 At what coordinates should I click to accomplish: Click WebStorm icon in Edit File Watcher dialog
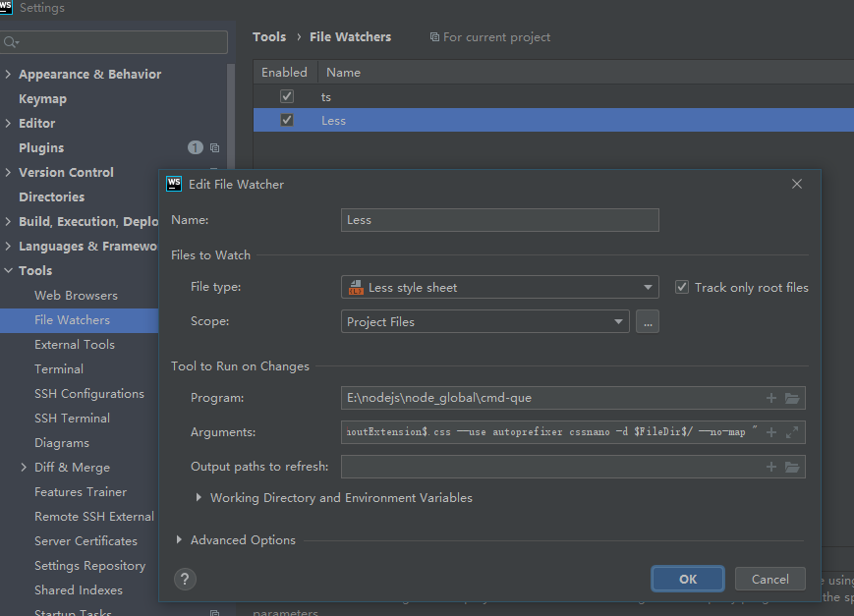click(174, 184)
